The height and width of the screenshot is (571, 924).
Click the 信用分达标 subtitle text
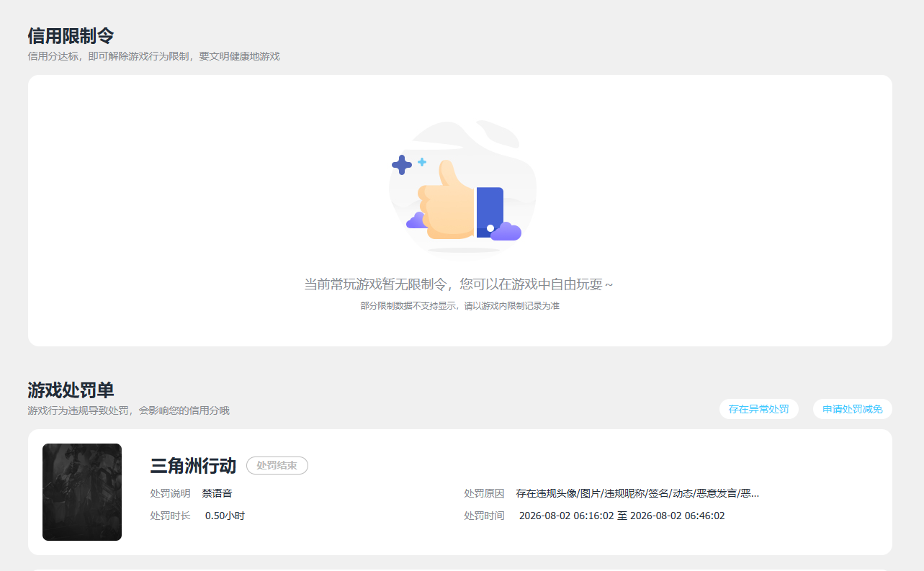pyautogui.click(x=153, y=56)
